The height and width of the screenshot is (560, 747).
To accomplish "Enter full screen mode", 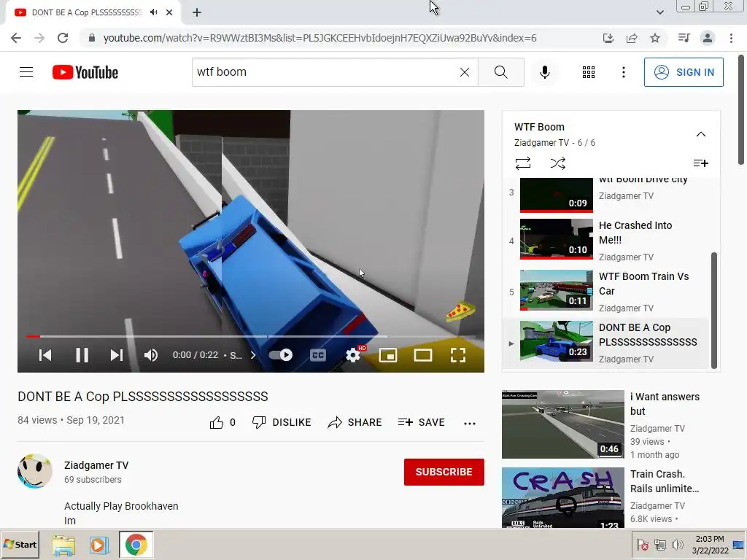I will tap(458, 355).
